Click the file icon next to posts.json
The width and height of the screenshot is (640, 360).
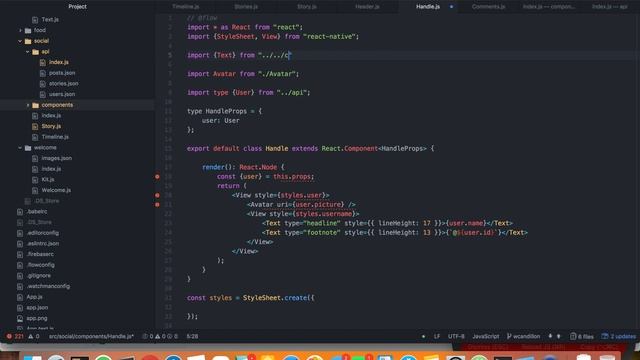pos(42,73)
